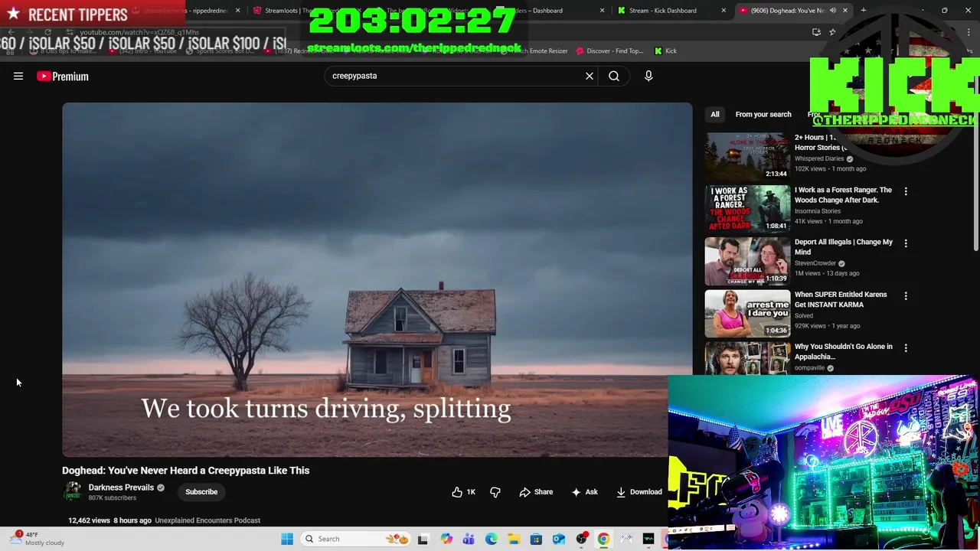Open the 2:13:44 Horror Stories thumbnail
The width and height of the screenshot is (980, 551).
pyautogui.click(x=747, y=156)
